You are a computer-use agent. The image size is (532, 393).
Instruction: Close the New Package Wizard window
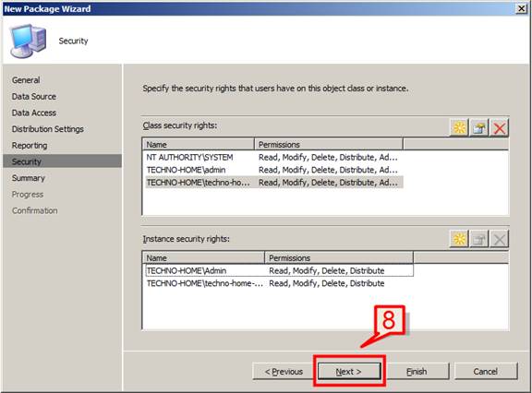[521, 8]
